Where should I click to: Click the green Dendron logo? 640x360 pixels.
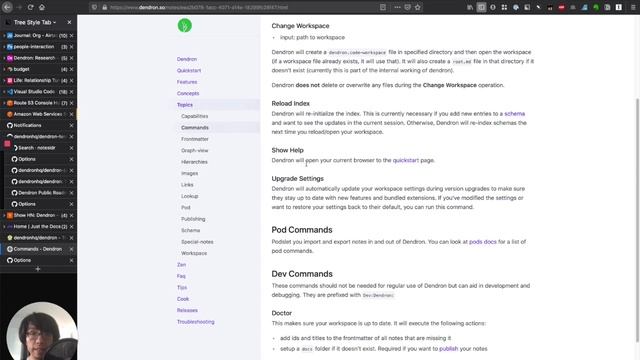pos(184,25)
